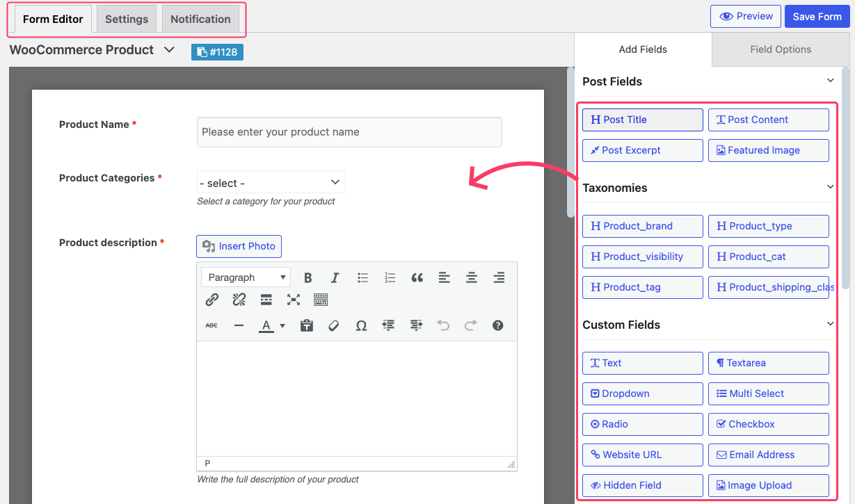Switch to Field Options tab
Screen dimensions: 855x504
pyautogui.click(x=781, y=49)
